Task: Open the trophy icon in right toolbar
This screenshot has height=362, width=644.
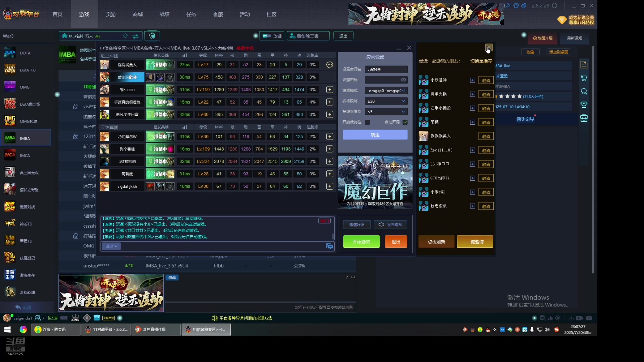Action: click(x=584, y=105)
